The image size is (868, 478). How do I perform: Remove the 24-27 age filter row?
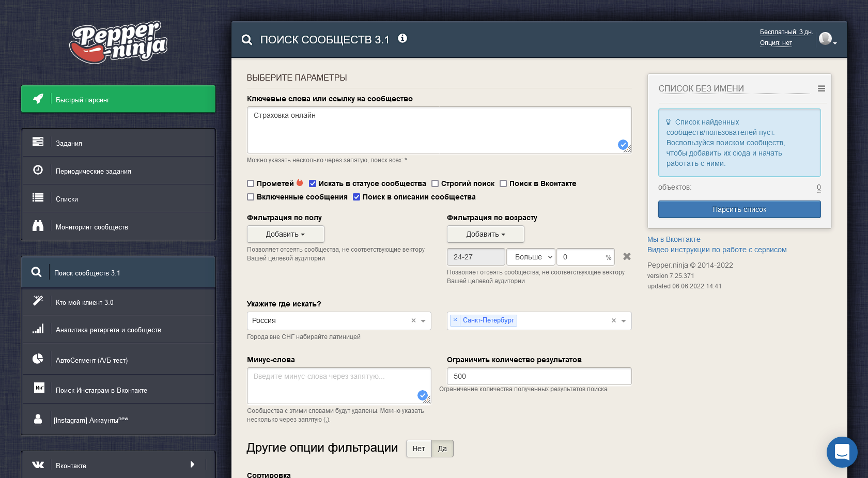click(x=627, y=256)
